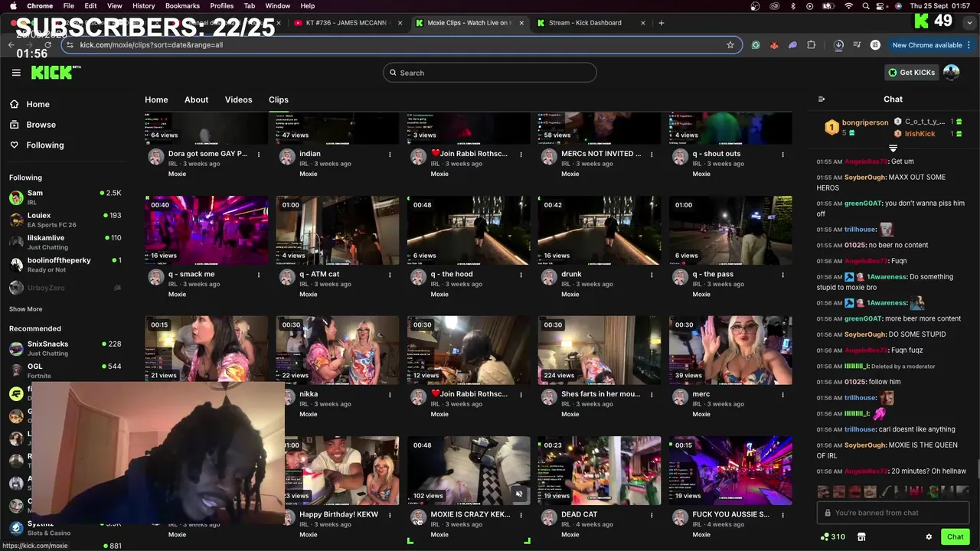Screen dimensions: 980x551
Task: Select channel Clips tab
Action: click(279, 99)
